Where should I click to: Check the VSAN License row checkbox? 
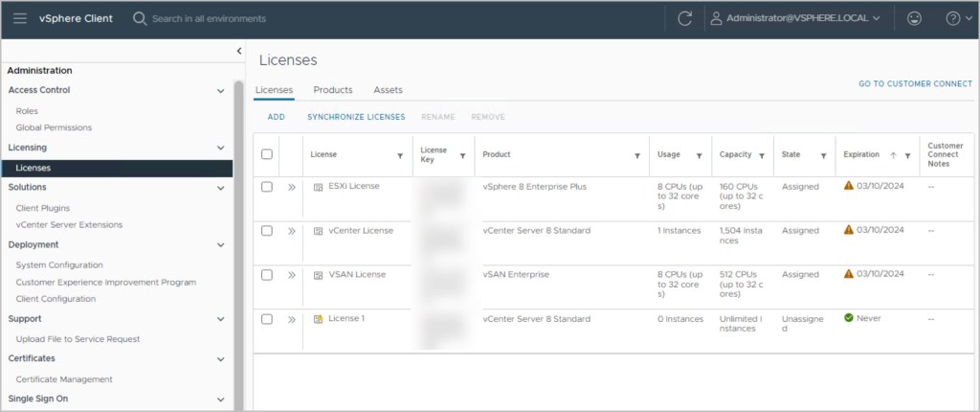pyautogui.click(x=267, y=275)
